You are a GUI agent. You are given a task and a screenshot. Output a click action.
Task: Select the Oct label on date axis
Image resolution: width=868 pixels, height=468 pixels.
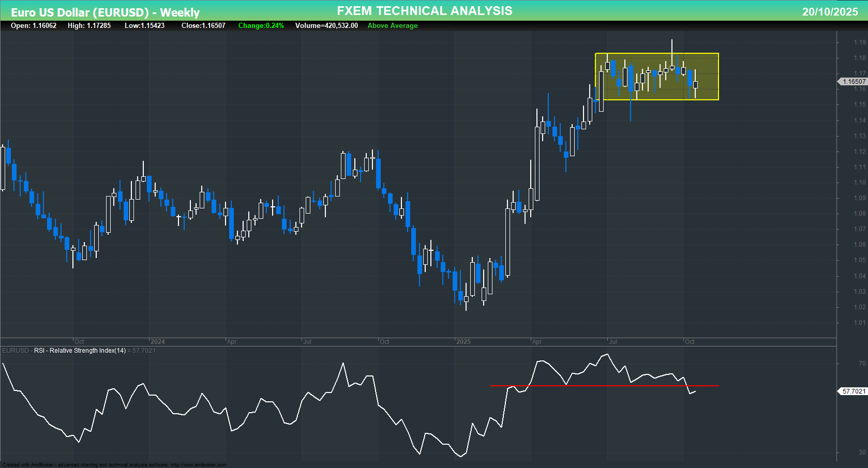point(690,342)
